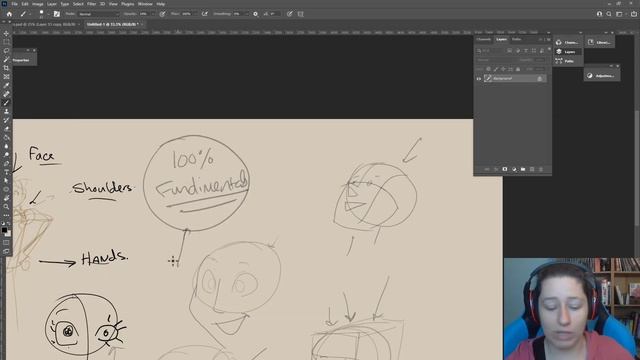Open the brush preset picker arrow
Screen dimensions: 640x360
(x=48, y=14)
